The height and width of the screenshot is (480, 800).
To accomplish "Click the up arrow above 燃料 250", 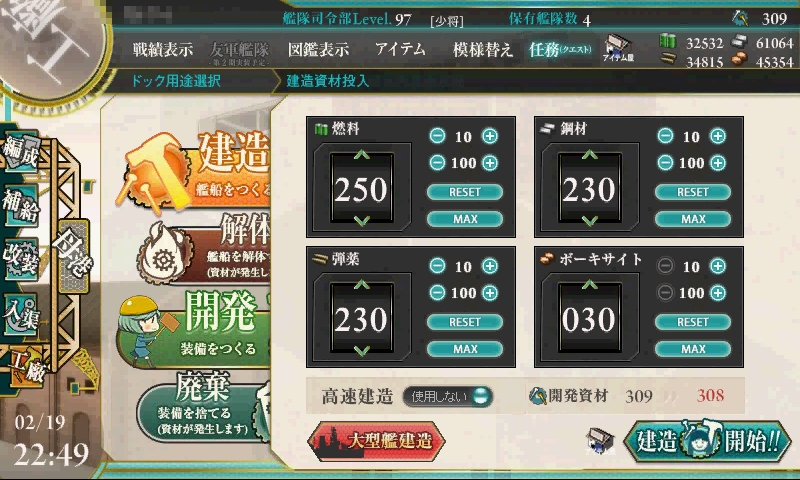I will click(x=362, y=155).
